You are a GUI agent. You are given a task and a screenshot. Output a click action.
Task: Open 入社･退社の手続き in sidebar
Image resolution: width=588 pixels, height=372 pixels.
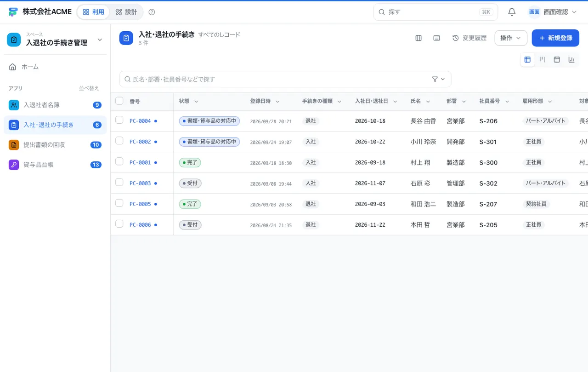(55, 125)
